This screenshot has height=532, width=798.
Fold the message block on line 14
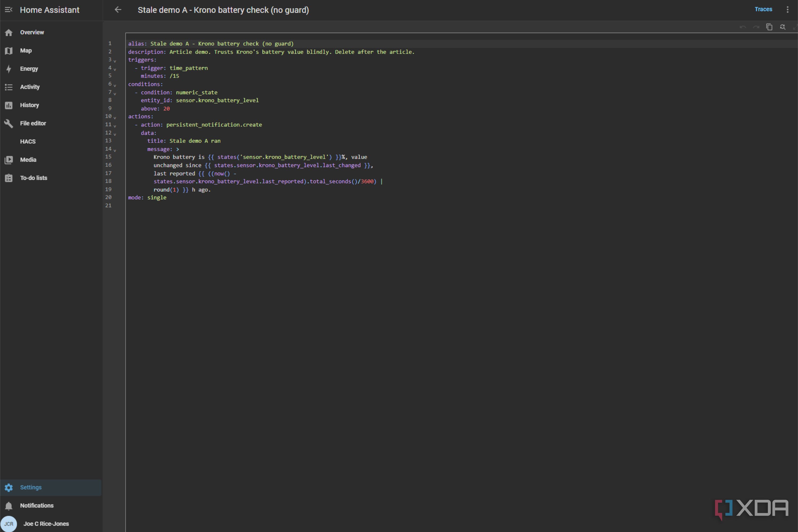[115, 150]
